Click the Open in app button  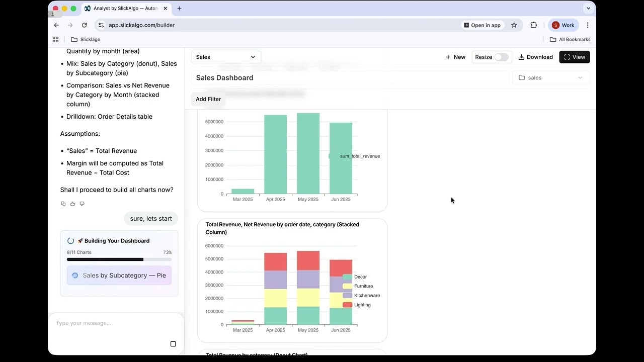[x=482, y=25]
